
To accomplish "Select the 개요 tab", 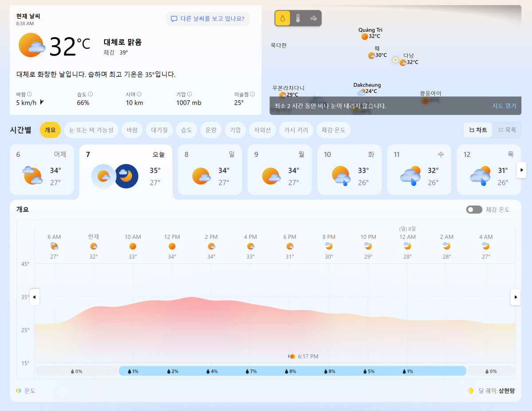I will 50,130.
